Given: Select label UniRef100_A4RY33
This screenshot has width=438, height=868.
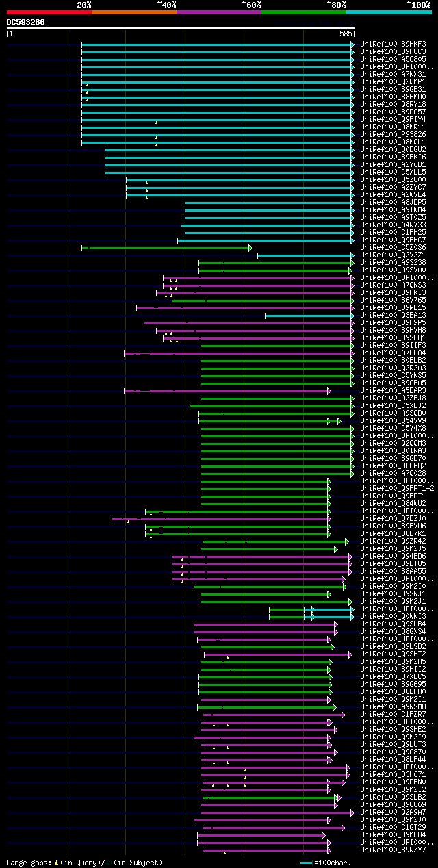Looking at the screenshot, I should click(x=393, y=225).
